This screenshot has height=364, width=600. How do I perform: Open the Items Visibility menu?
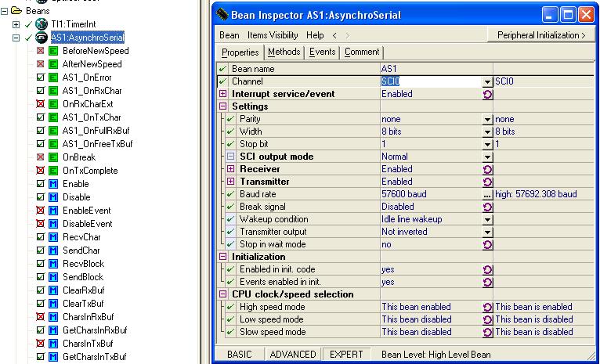point(273,35)
